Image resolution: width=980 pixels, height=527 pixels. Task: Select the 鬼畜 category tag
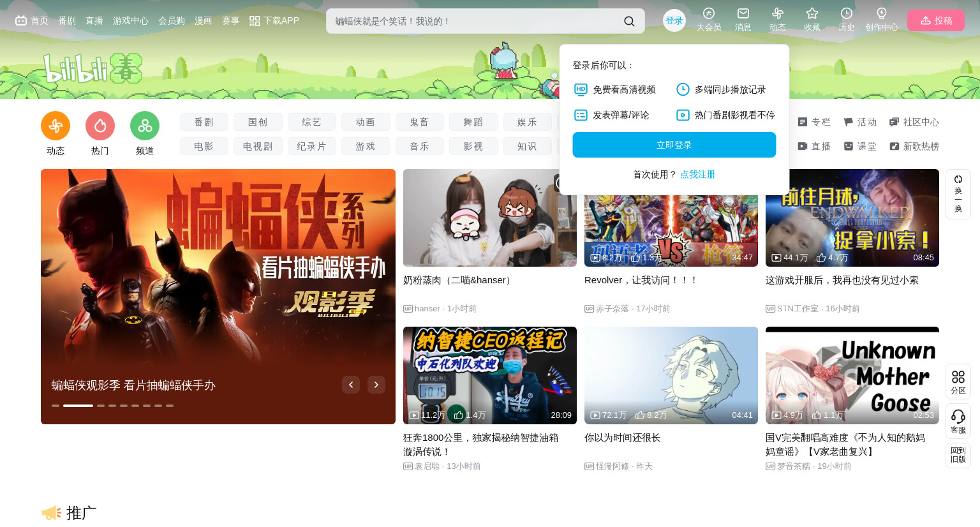420,122
